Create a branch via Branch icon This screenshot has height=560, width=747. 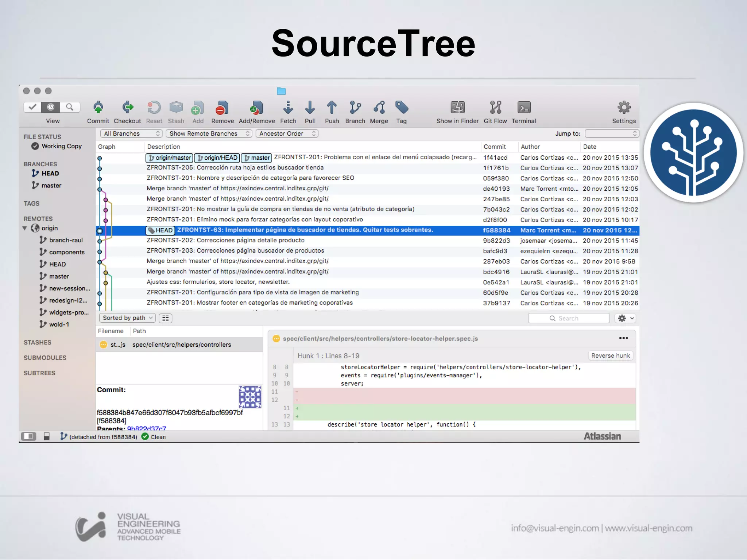pos(355,108)
